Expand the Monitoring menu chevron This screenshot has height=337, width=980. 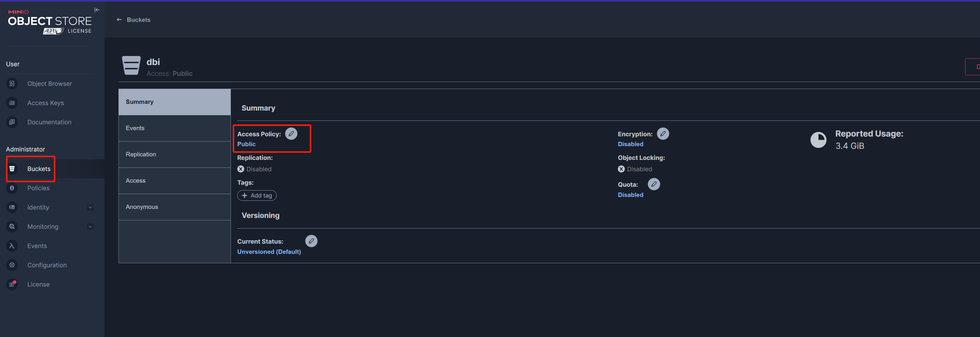click(x=90, y=227)
